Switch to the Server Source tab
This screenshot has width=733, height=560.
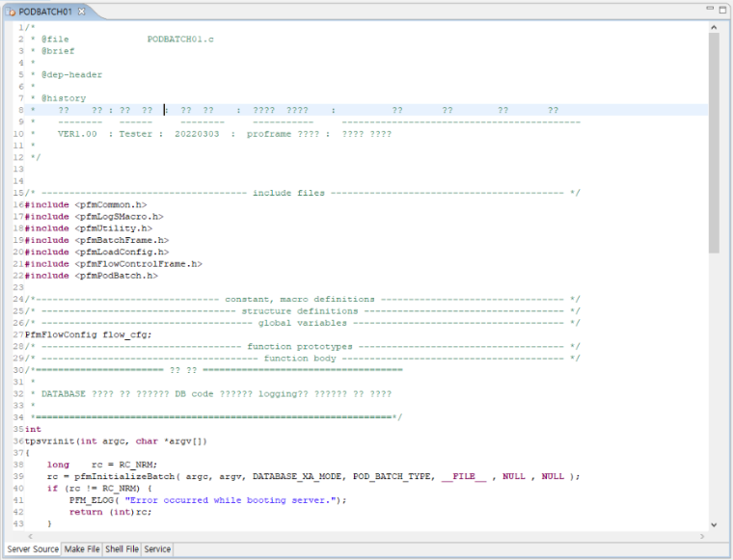click(33, 549)
